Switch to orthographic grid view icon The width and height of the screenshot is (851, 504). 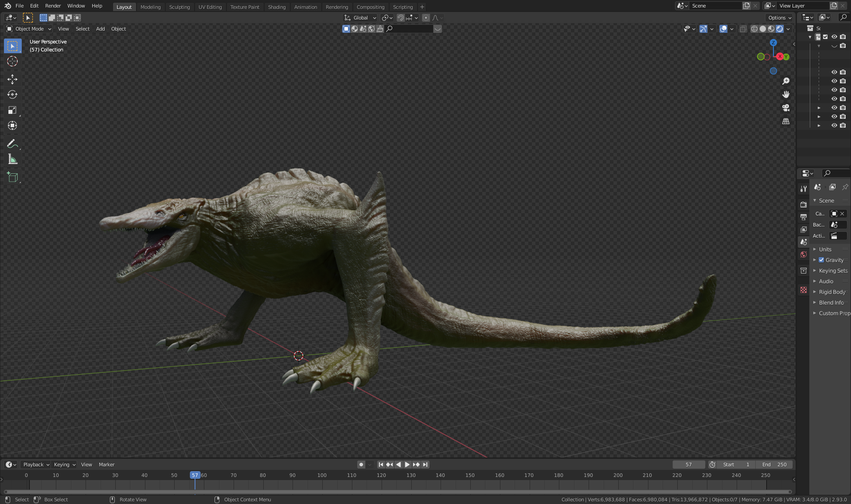point(786,121)
